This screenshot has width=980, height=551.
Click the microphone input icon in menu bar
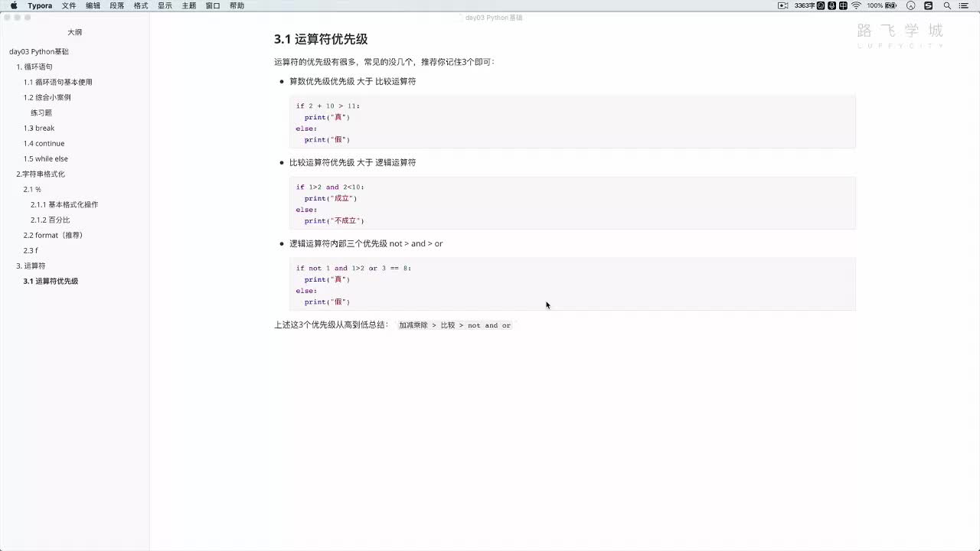pyautogui.click(x=831, y=5)
